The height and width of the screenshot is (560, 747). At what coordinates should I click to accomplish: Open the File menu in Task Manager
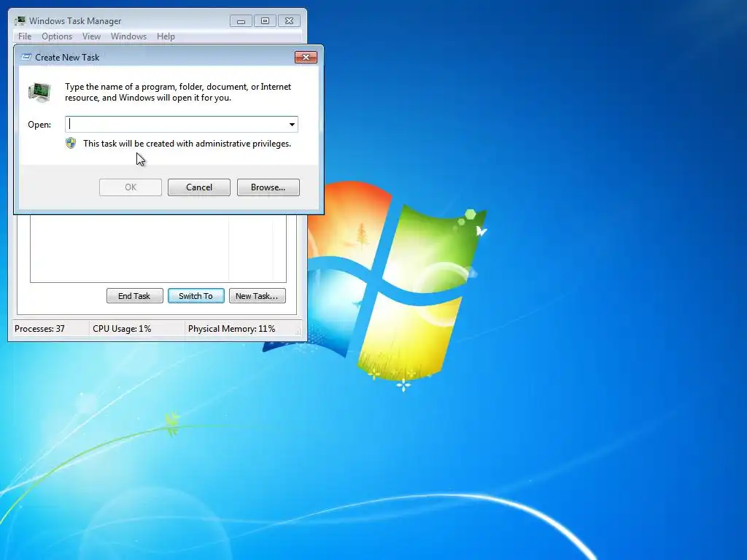click(25, 36)
